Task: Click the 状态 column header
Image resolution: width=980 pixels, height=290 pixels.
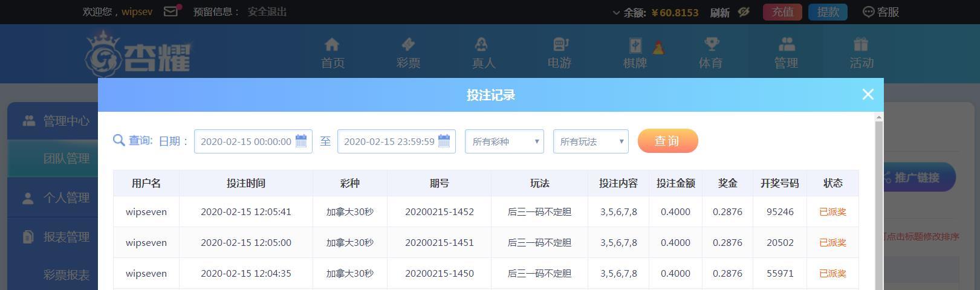Action: [x=833, y=183]
